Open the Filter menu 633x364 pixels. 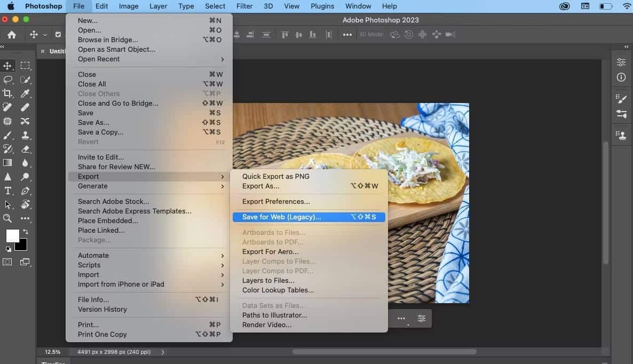coord(244,6)
